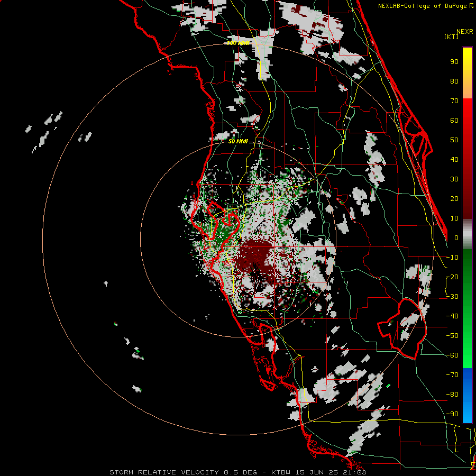Select the -70 value on the velocity scale

[x=452, y=375]
